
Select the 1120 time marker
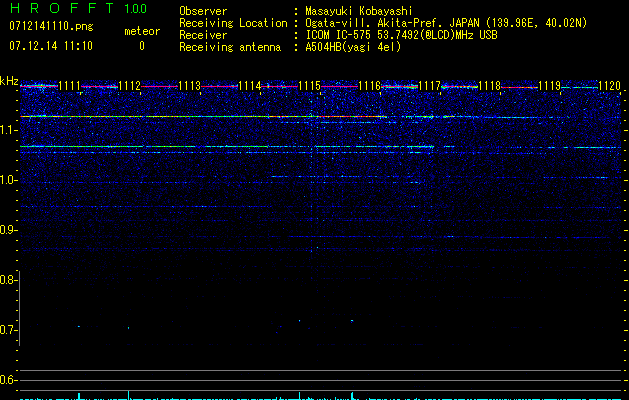[x=609, y=87]
